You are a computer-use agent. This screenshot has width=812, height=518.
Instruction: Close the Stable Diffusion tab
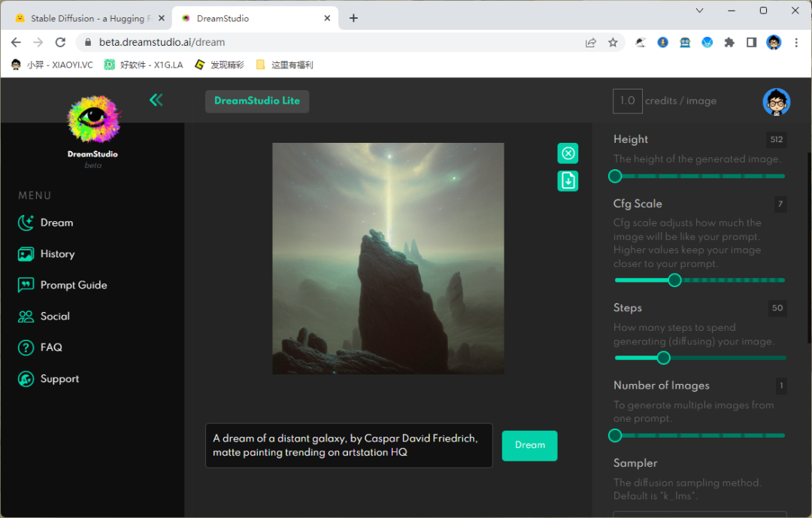162,18
